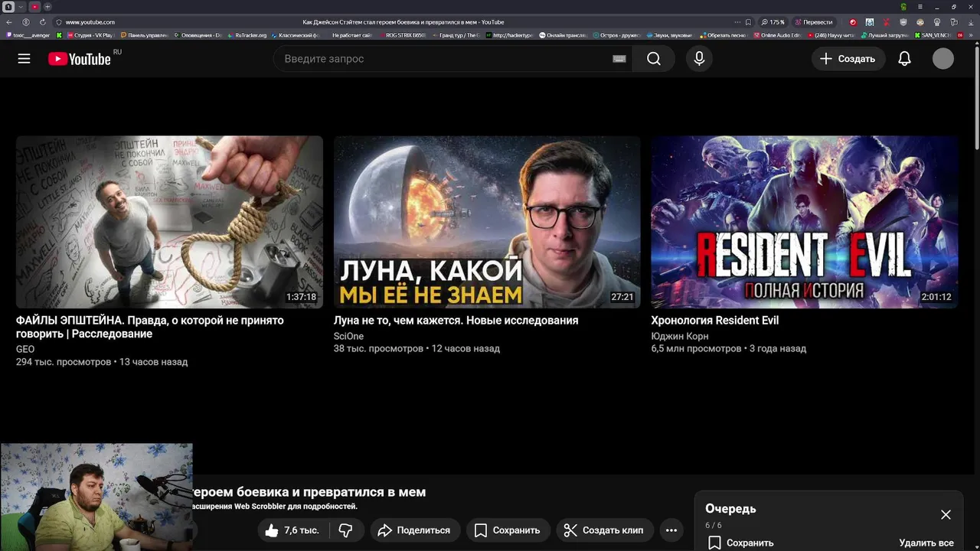Click the site protection shield icon
The height and width of the screenshot is (551, 980).
pyautogui.click(x=59, y=22)
